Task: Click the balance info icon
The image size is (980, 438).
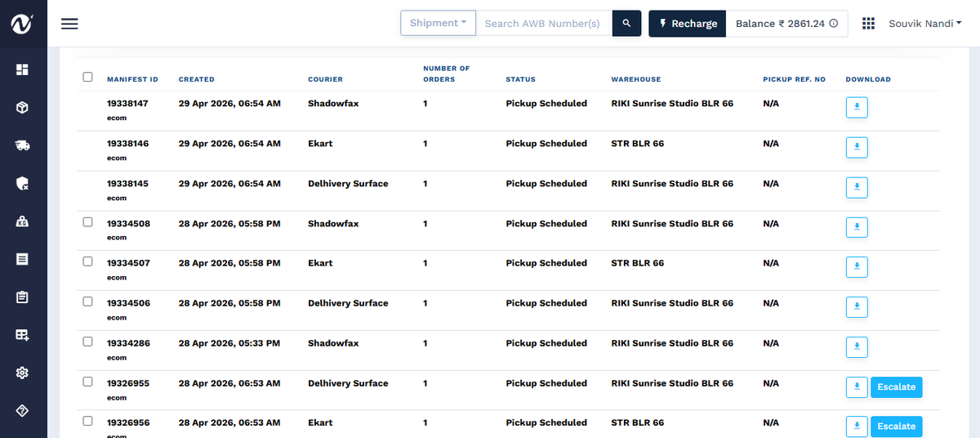Action: point(834,24)
